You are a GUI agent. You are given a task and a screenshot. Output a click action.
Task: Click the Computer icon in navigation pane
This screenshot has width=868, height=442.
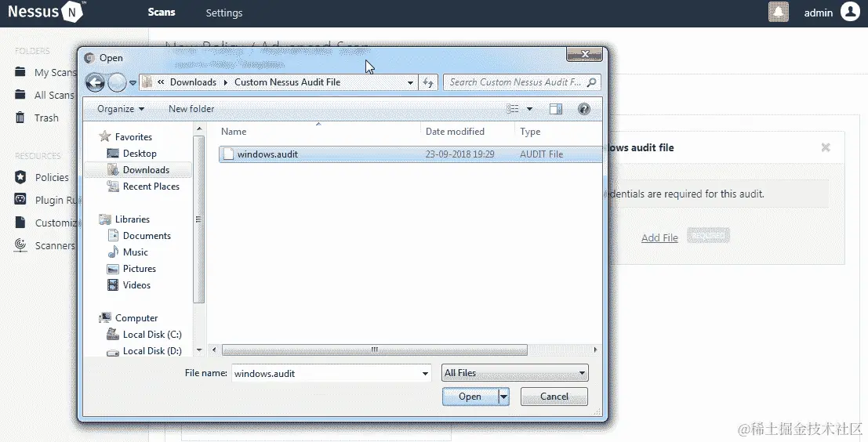pyautogui.click(x=104, y=317)
